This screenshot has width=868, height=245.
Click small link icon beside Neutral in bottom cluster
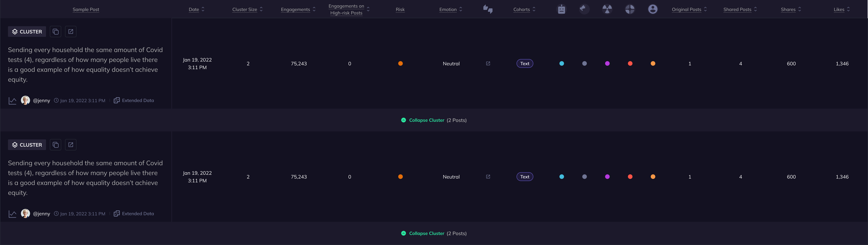coord(488,177)
